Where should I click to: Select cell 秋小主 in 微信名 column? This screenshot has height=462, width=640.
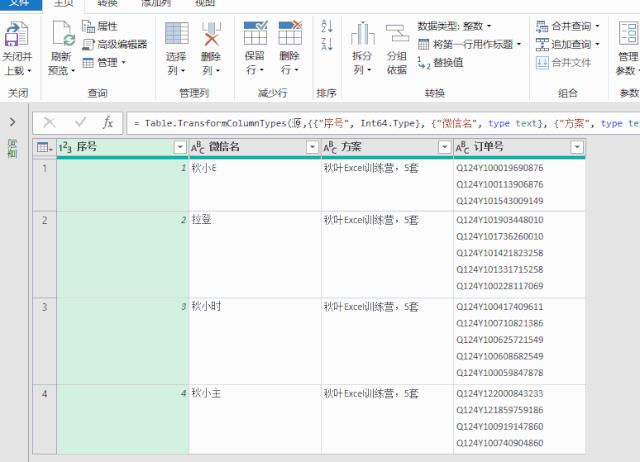click(x=255, y=419)
